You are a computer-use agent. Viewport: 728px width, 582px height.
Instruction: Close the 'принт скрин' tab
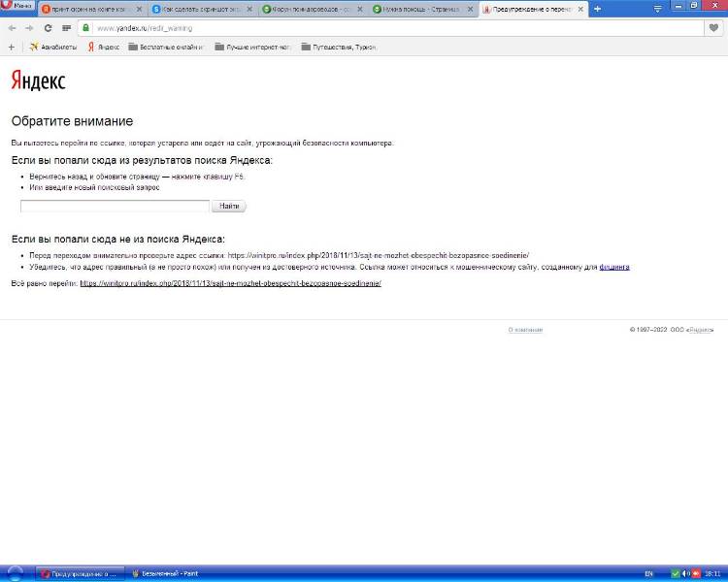[x=139, y=10]
